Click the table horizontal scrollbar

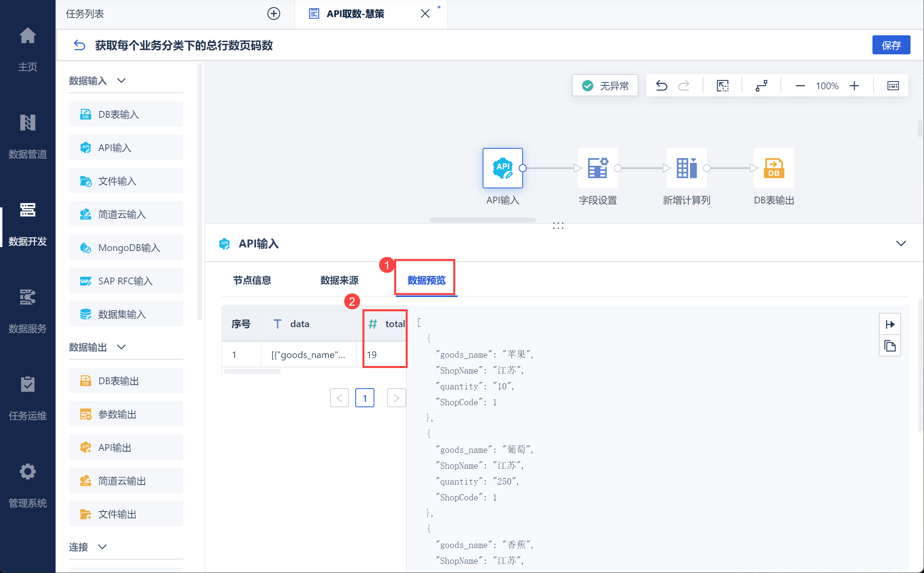pos(252,372)
